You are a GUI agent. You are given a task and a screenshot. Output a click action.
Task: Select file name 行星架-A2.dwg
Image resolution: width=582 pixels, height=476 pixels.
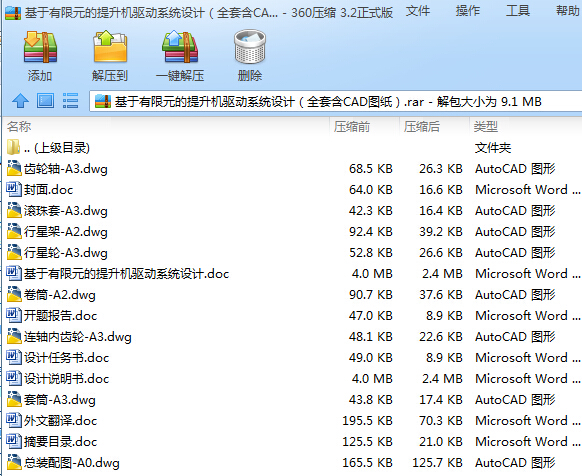coord(66,232)
